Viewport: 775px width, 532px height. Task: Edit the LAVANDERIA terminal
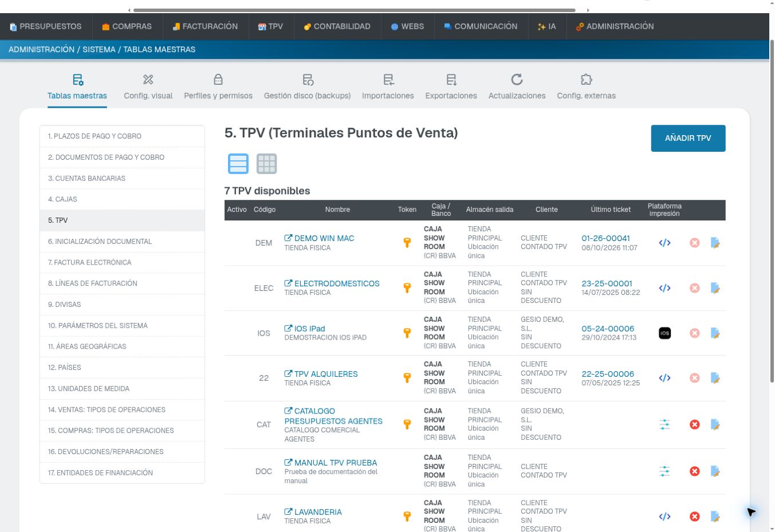click(715, 517)
